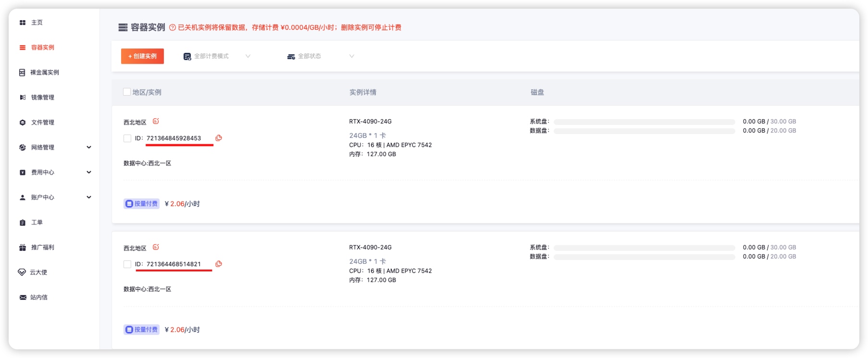The image size is (868, 358).
Task: Click the help icon beside 容器实例 title
Action: coord(173,28)
